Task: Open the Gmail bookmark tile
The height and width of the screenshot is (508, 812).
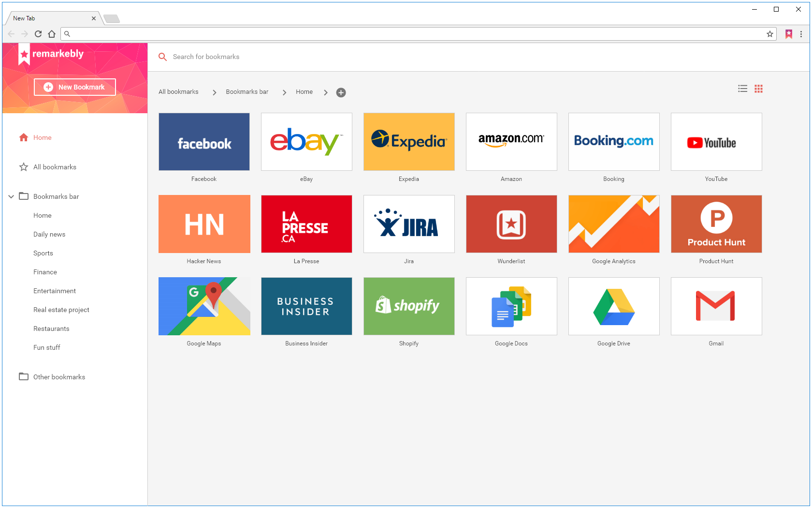Action: click(x=716, y=306)
